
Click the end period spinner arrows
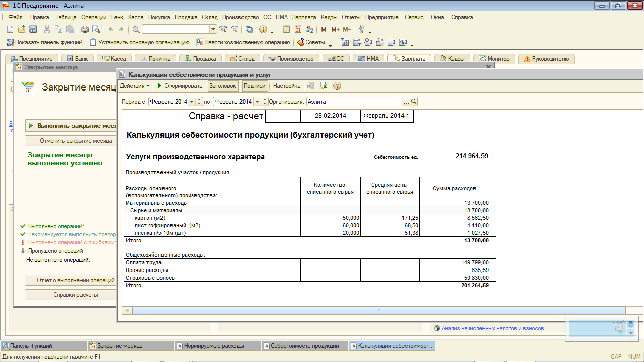265,102
